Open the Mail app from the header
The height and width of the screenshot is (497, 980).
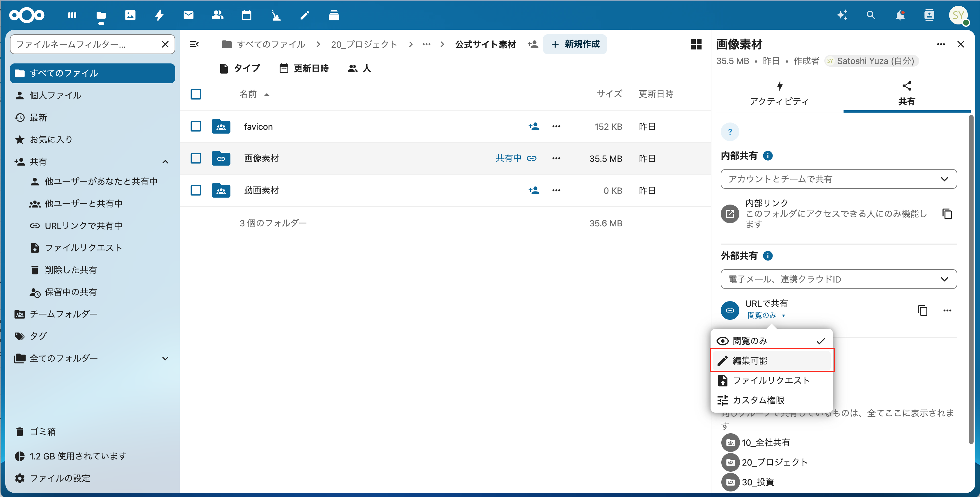[188, 15]
